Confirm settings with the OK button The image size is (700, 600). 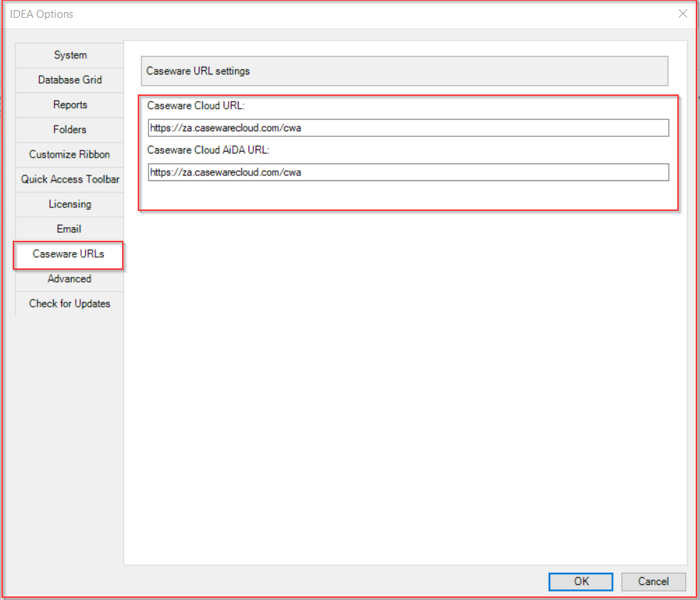tap(581, 582)
